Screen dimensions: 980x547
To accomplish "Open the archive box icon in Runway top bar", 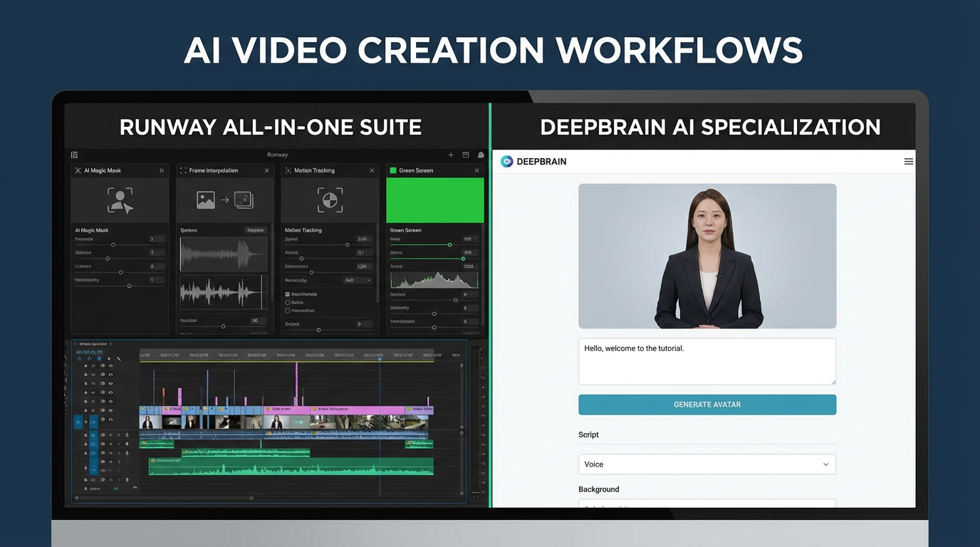I will pos(466,155).
